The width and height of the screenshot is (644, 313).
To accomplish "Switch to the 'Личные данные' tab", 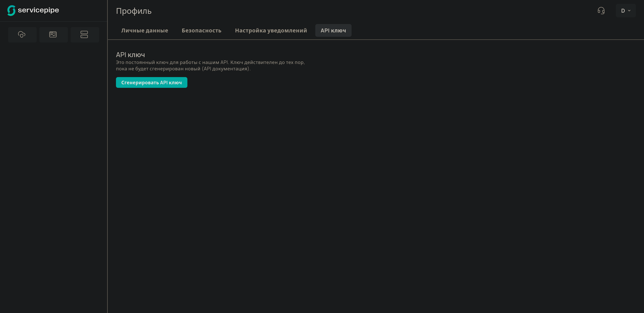I will pyautogui.click(x=145, y=30).
